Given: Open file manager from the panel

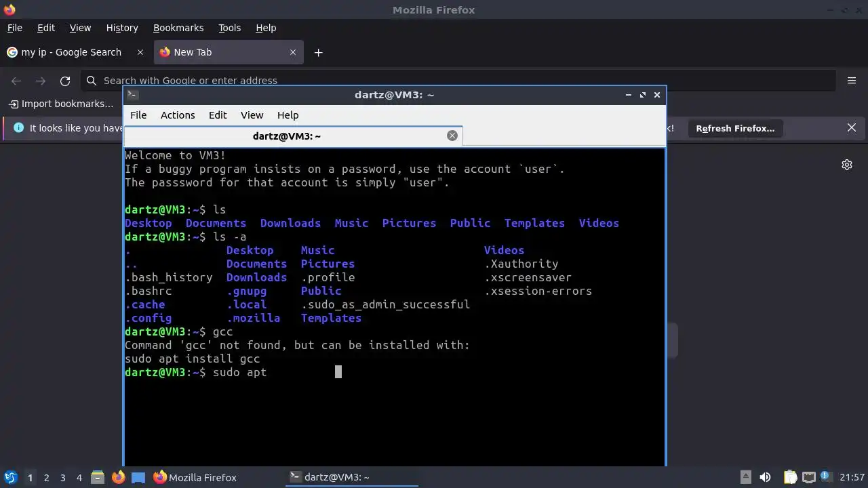Looking at the screenshot, I should [97, 477].
